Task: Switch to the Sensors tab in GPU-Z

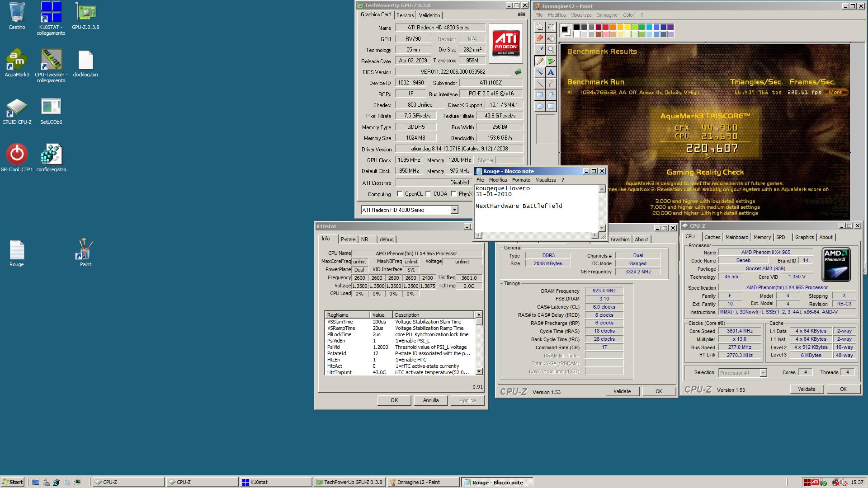Action: tap(405, 15)
